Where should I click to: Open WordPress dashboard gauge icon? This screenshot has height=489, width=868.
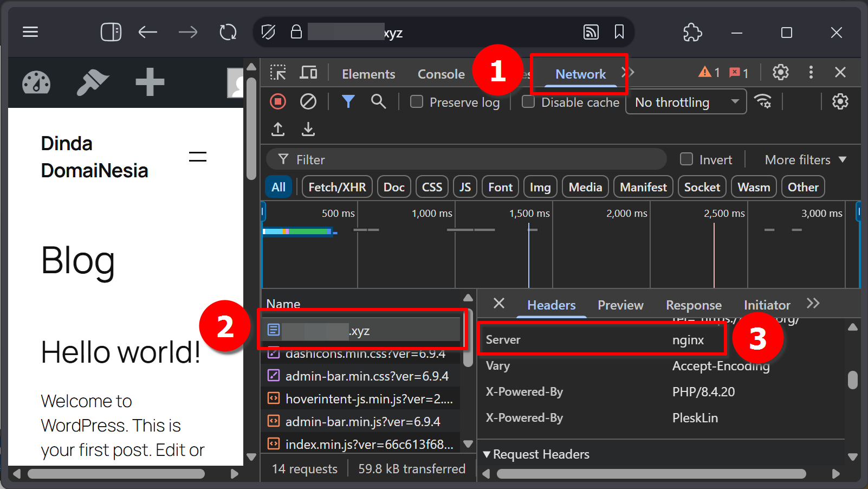36,83
